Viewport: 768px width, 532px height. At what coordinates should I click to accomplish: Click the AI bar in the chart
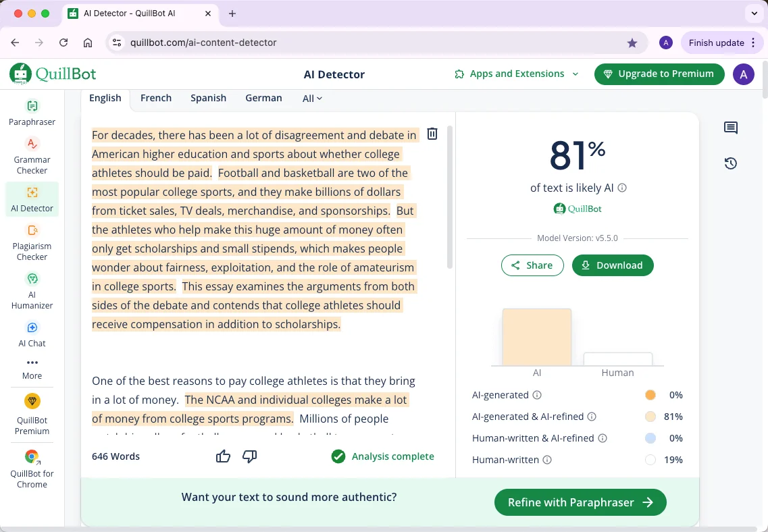click(x=537, y=337)
